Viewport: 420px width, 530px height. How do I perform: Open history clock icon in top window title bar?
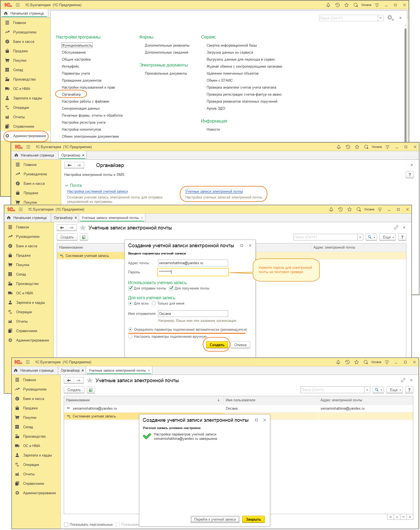[337, 5]
